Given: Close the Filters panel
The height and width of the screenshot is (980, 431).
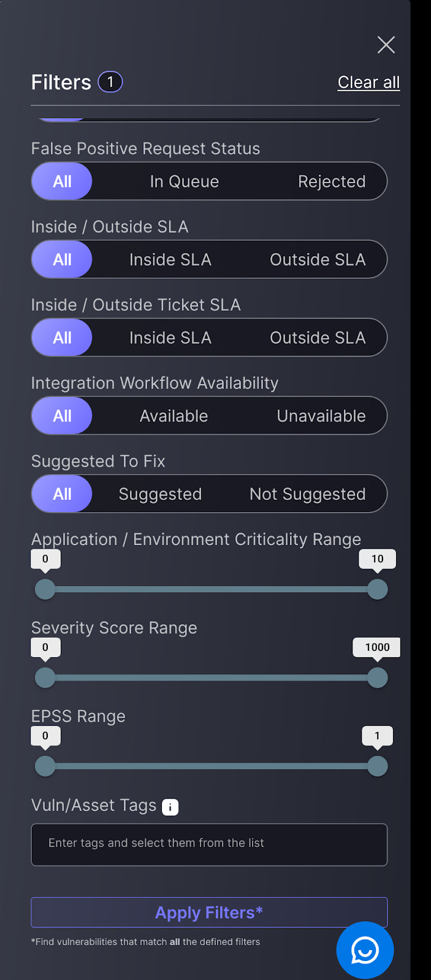Looking at the screenshot, I should 386,45.
